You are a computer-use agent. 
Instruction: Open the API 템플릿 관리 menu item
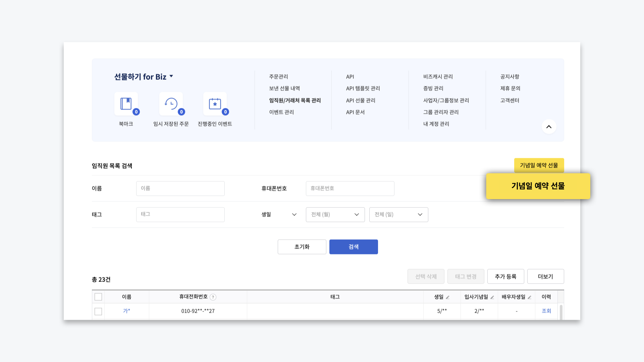click(x=363, y=88)
